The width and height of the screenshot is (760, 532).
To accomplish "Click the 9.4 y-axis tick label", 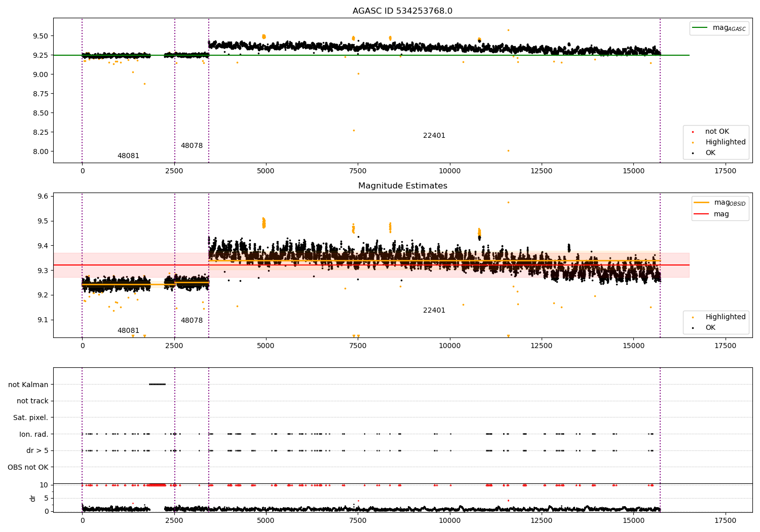I will [42, 246].
